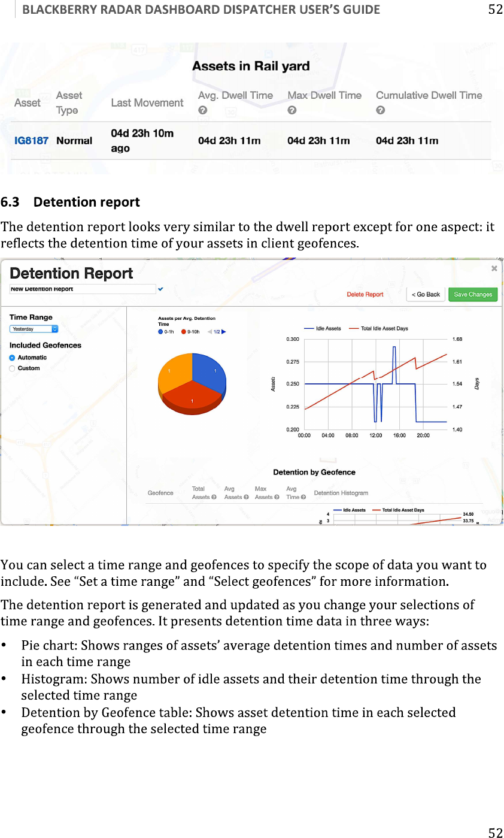Sort by the Last Movement column header
The width and height of the screenshot is (504, 838).
[147, 103]
